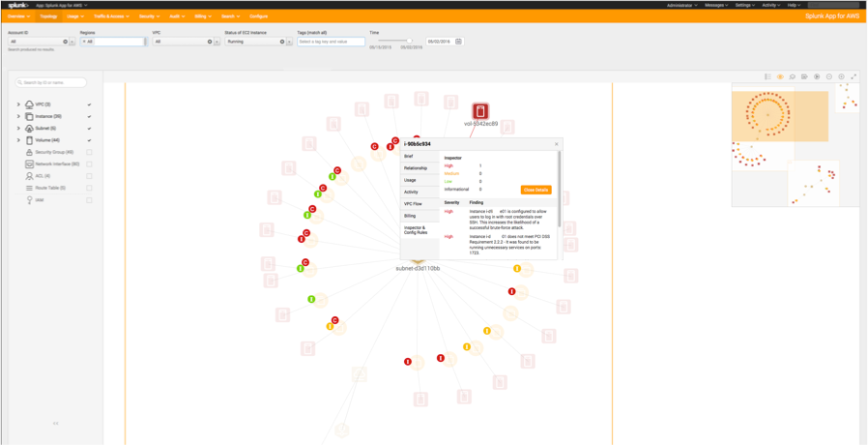
Task: Open the Administrator menu
Action: (682, 5)
